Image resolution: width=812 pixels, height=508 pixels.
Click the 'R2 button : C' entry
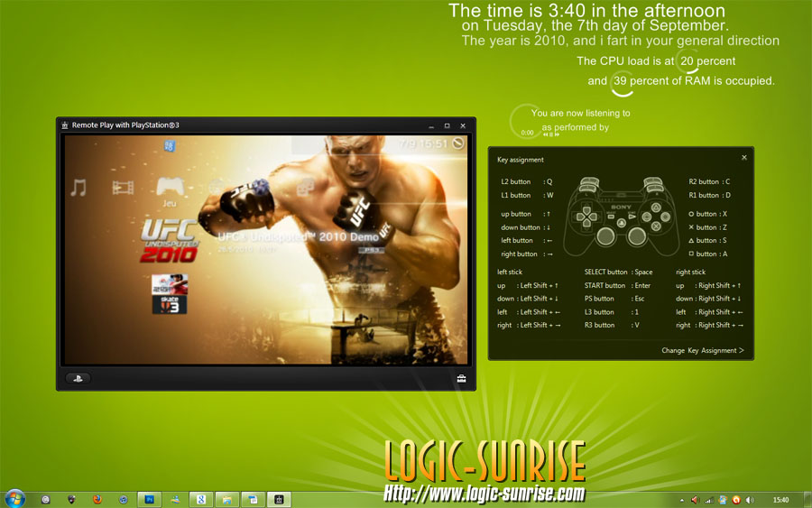click(709, 181)
